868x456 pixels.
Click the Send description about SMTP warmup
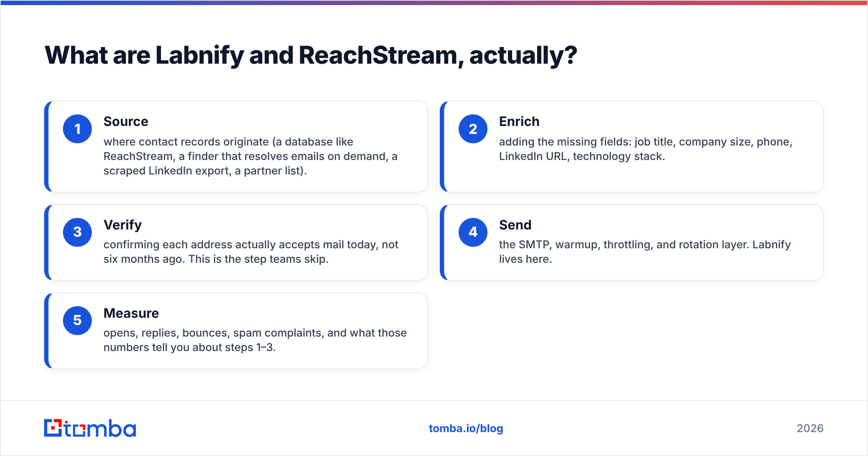(x=645, y=252)
